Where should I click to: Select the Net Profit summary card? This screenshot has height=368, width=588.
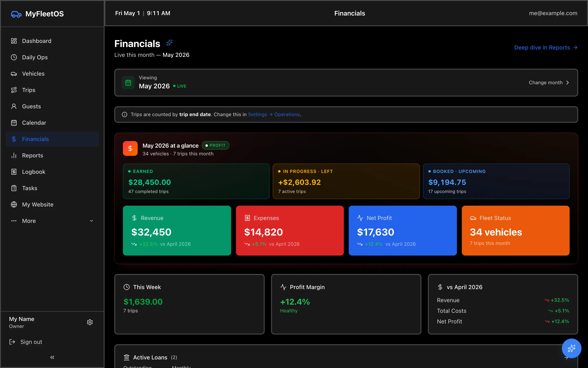click(403, 230)
